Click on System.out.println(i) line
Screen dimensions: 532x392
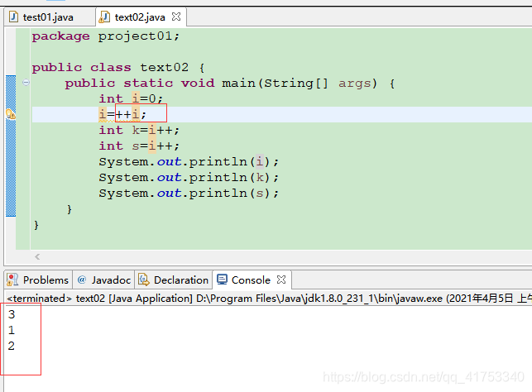pos(189,162)
